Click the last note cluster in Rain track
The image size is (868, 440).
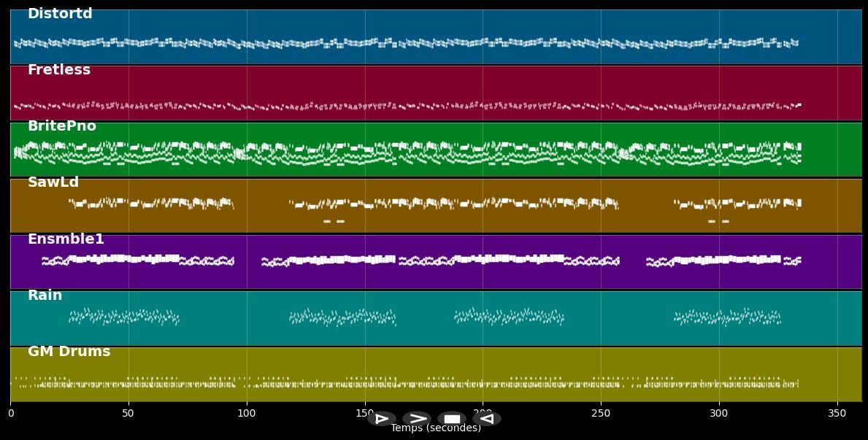pos(727,317)
